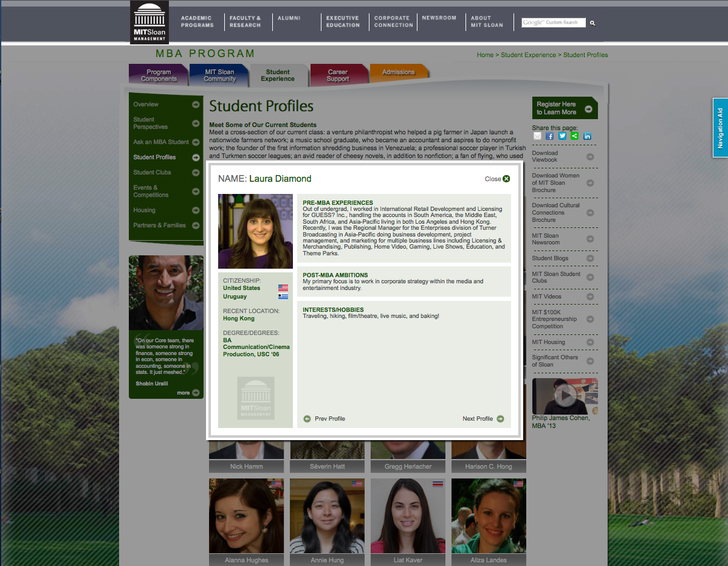The image size is (728, 566).
Task: Open MIT Sloan Student Clubs link
Action: point(556,277)
